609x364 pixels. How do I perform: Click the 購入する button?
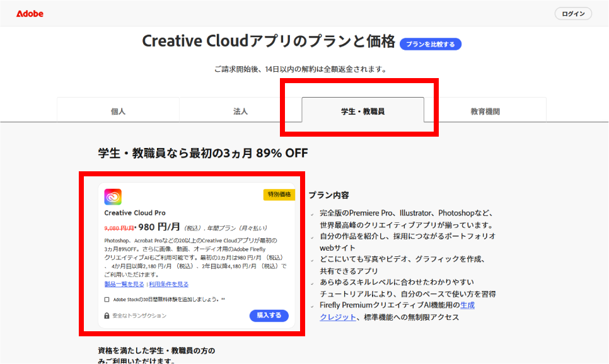[x=269, y=316]
